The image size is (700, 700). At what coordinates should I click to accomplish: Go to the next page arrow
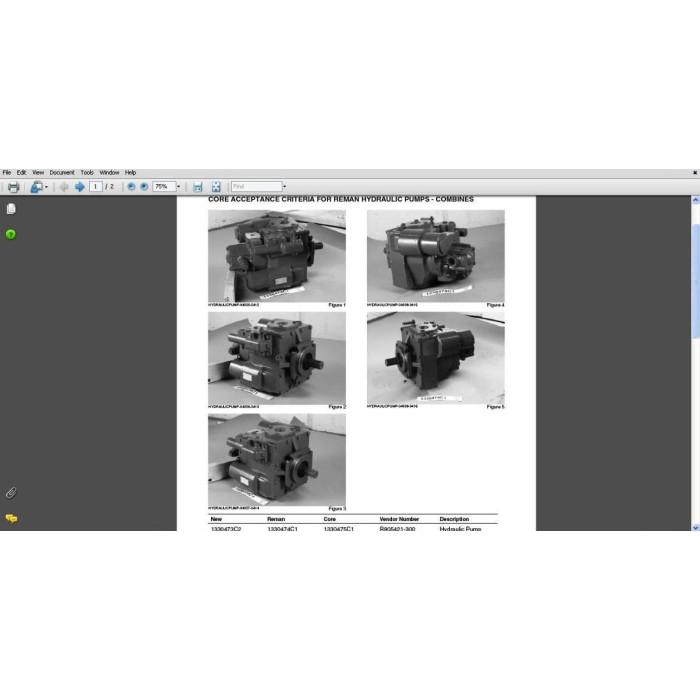(79, 187)
